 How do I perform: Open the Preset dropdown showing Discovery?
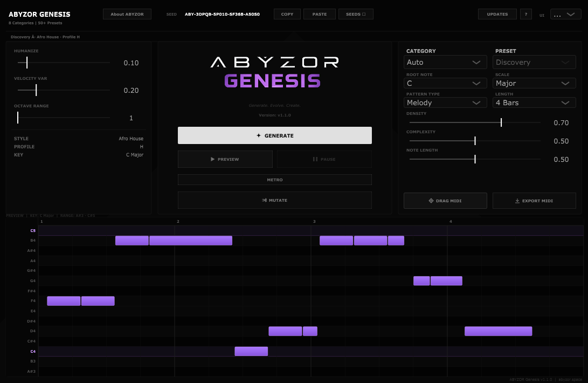click(534, 63)
